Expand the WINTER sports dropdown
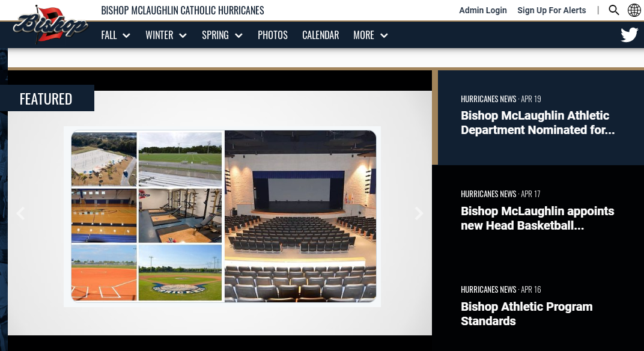 (166, 35)
